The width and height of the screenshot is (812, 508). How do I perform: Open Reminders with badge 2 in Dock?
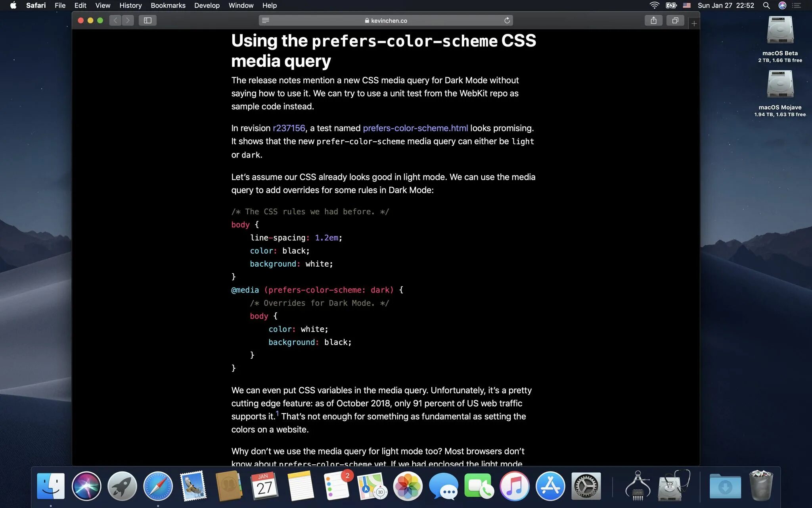pyautogui.click(x=337, y=486)
